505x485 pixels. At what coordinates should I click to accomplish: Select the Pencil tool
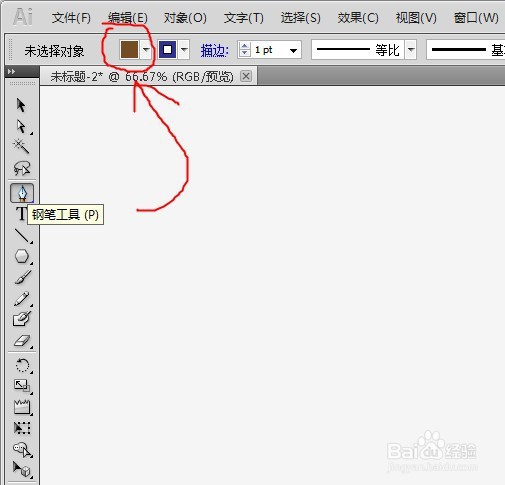pos(22,299)
